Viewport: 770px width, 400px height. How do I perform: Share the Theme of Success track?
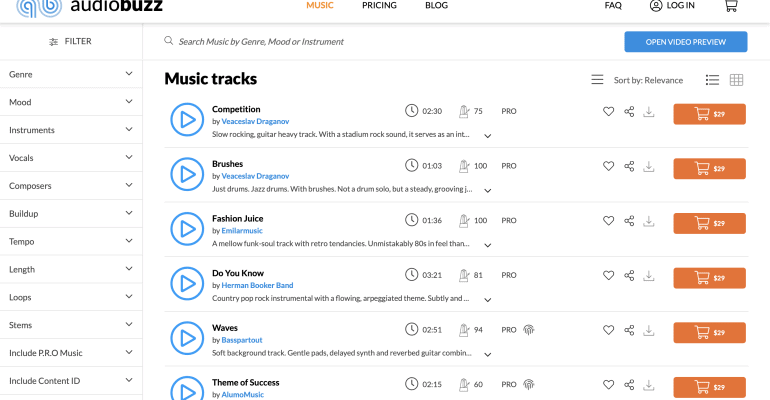click(x=629, y=385)
